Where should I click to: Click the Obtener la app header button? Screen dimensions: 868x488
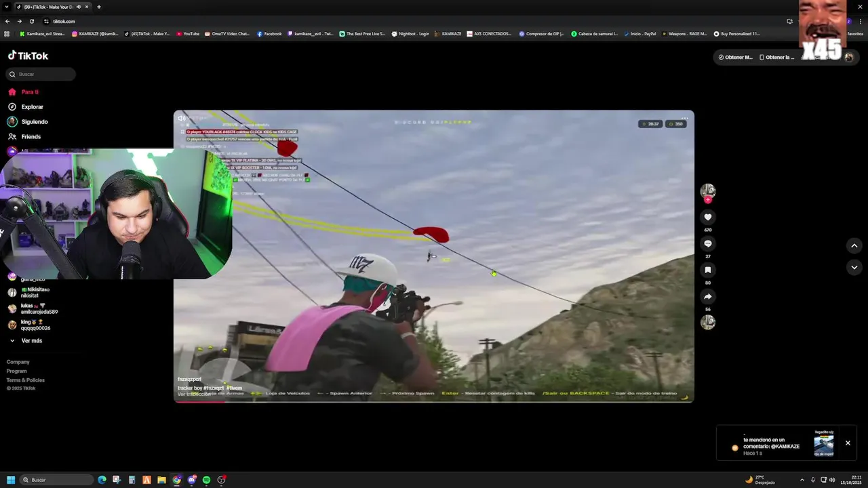(x=776, y=57)
